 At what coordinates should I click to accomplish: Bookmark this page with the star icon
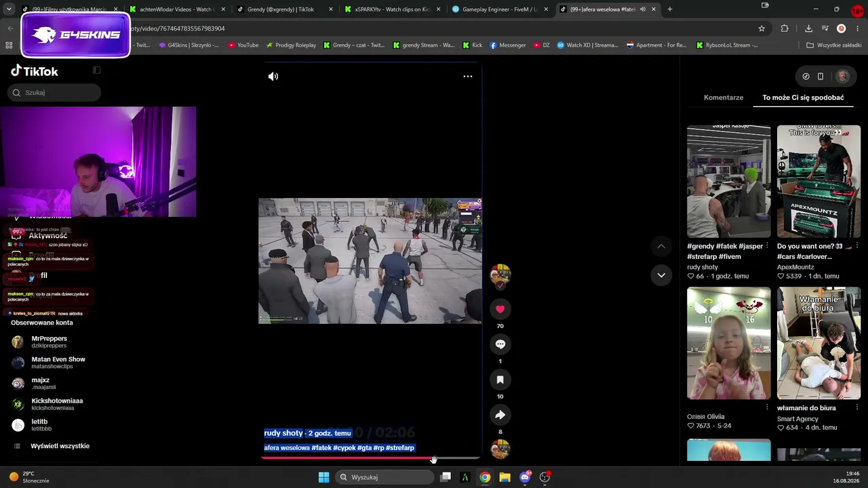pos(762,28)
